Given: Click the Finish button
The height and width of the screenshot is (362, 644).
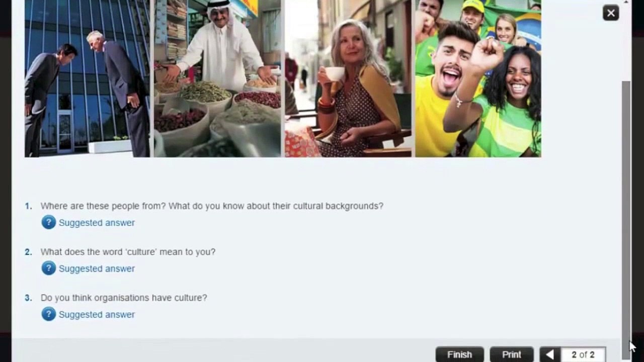Looking at the screenshot, I should coord(459,354).
